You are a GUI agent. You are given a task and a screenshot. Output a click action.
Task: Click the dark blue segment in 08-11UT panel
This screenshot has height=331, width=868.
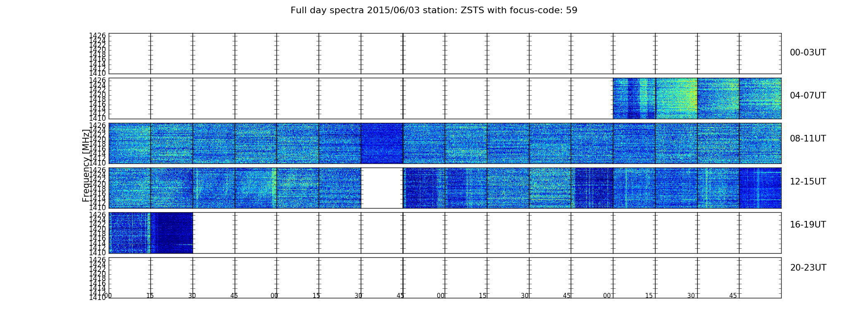click(x=382, y=143)
